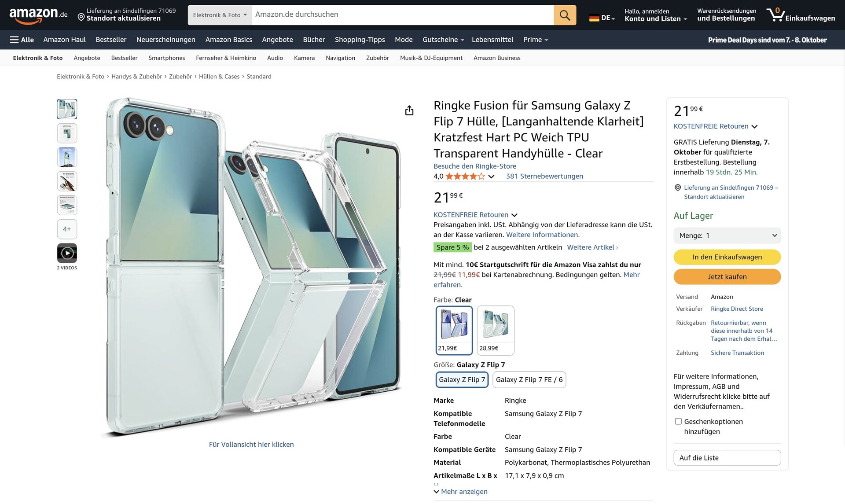Click the Amazon.de logo
The image size is (845, 504).
(38, 15)
